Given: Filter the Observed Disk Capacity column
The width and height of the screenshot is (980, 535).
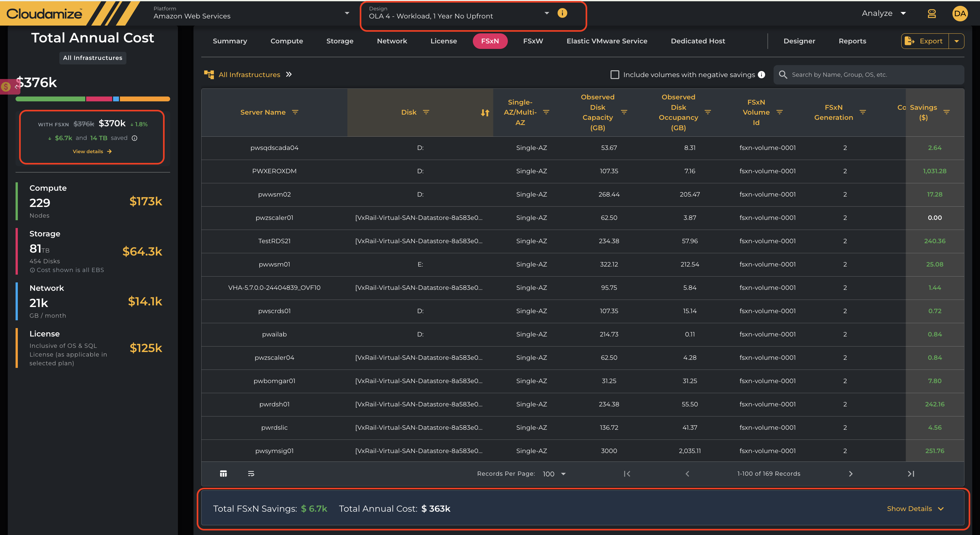Looking at the screenshot, I should coord(624,112).
